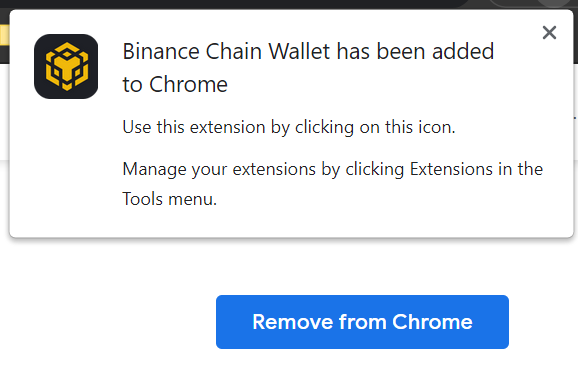Image resolution: width=578 pixels, height=379 pixels.
Task: Click the 'to Chrome' heading line
Action: tap(175, 84)
